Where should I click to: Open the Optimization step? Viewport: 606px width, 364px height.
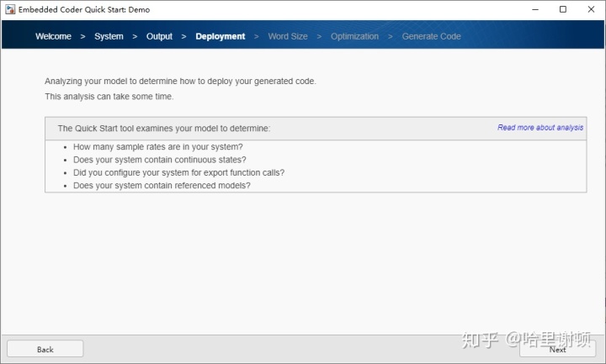point(355,36)
